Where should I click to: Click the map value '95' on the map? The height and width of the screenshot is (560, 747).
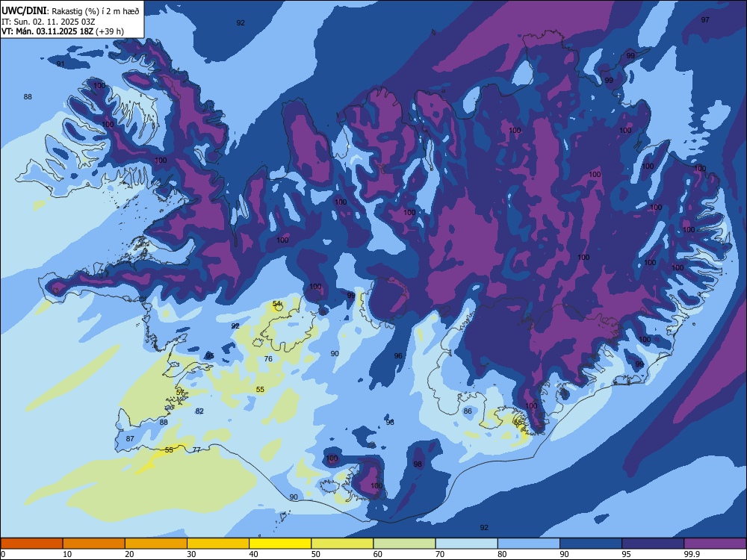click(x=210, y=355)
